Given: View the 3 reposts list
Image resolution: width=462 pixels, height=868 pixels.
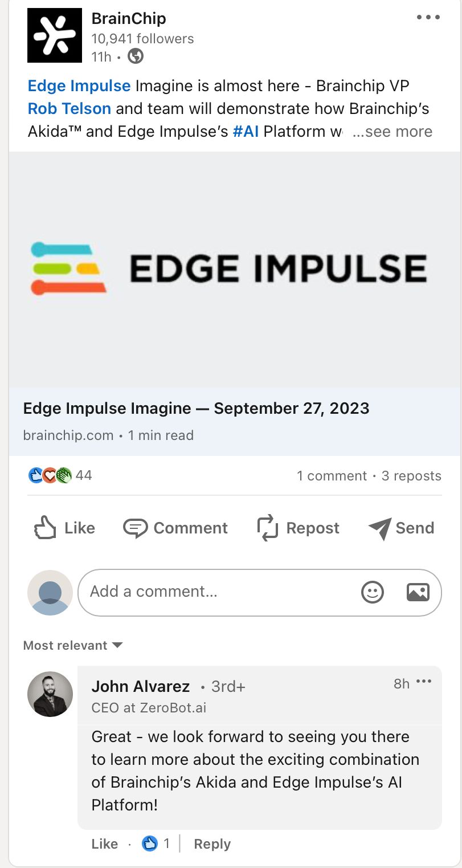Looking at the screenshot, I should pos(411,476).
